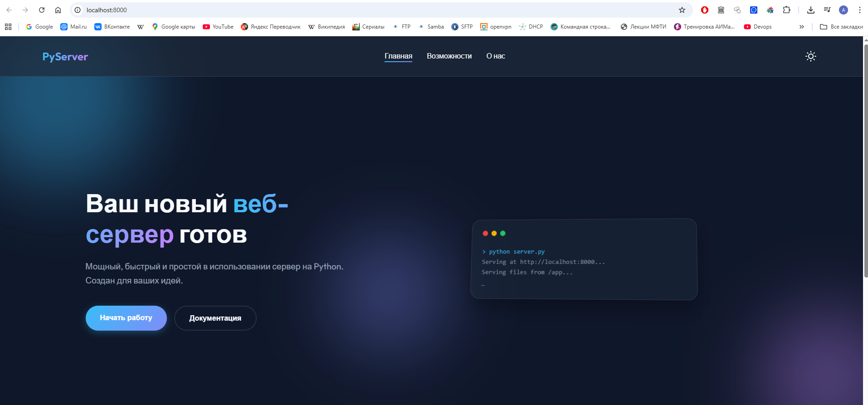Open the Главная navigation tab
The image size is (868, 405).
coord(398,56)
